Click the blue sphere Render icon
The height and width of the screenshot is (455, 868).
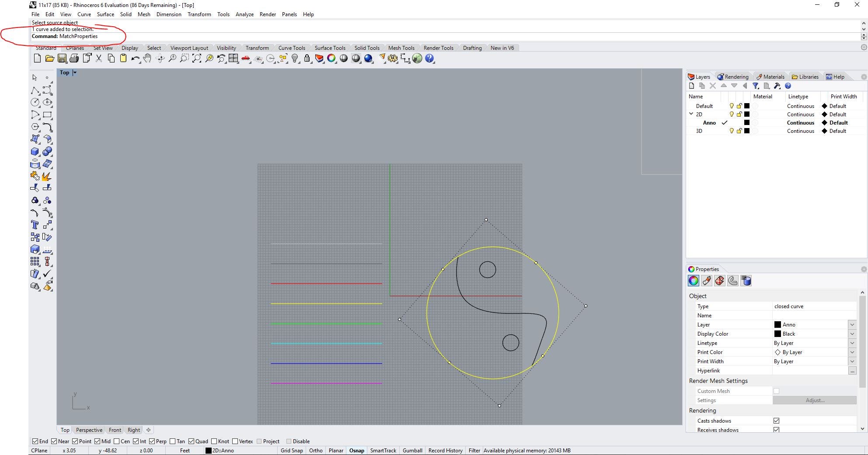(368, 59)
